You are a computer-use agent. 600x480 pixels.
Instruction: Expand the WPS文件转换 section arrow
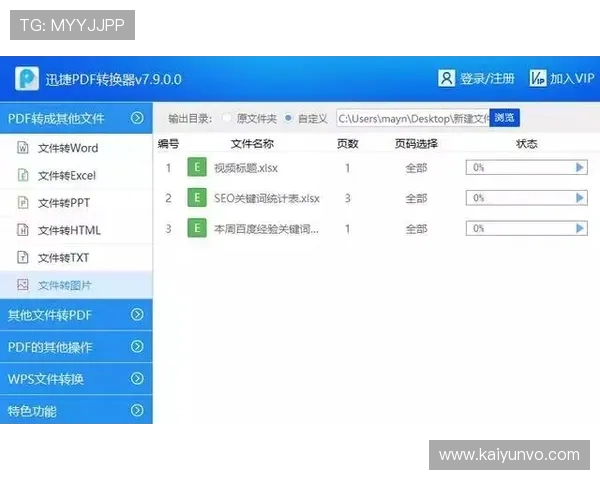tap(137, 379)
